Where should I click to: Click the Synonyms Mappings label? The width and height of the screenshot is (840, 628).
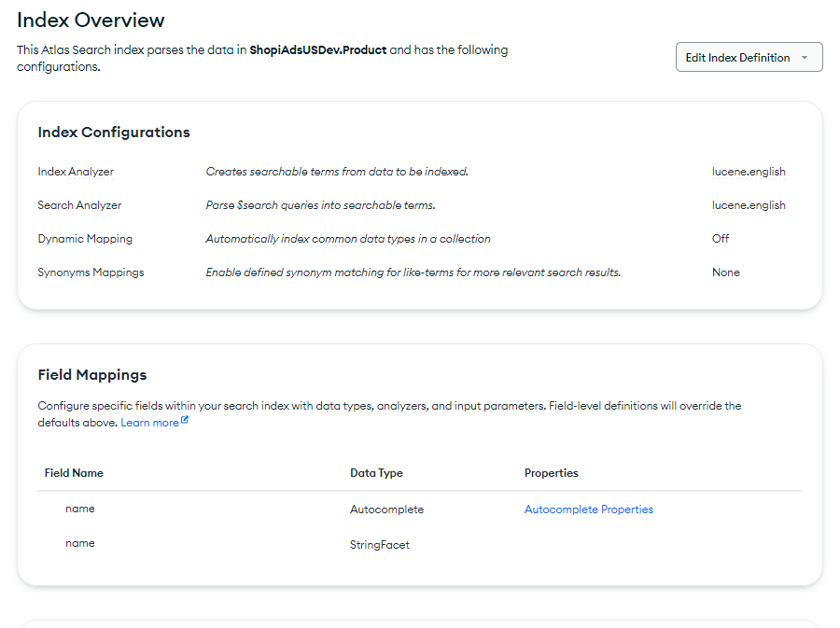coord(91,272)
